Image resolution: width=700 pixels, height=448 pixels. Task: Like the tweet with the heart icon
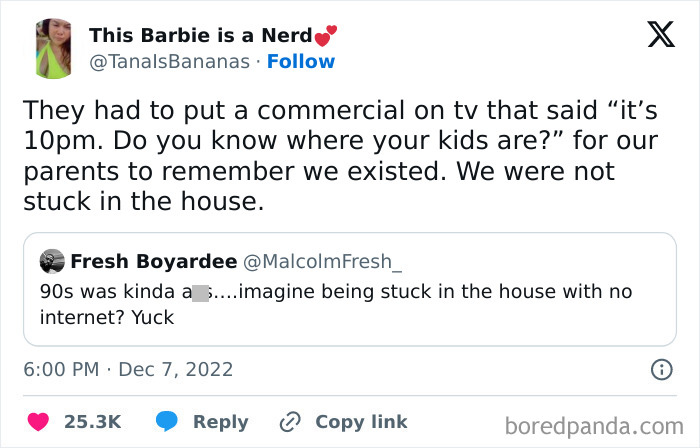tap(38, 422)
